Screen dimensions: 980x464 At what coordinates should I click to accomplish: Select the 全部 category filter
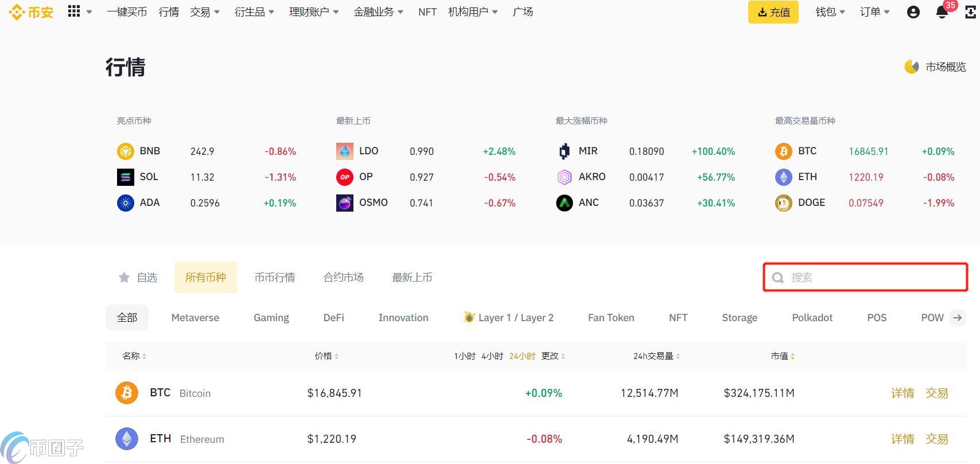[127, 318]
